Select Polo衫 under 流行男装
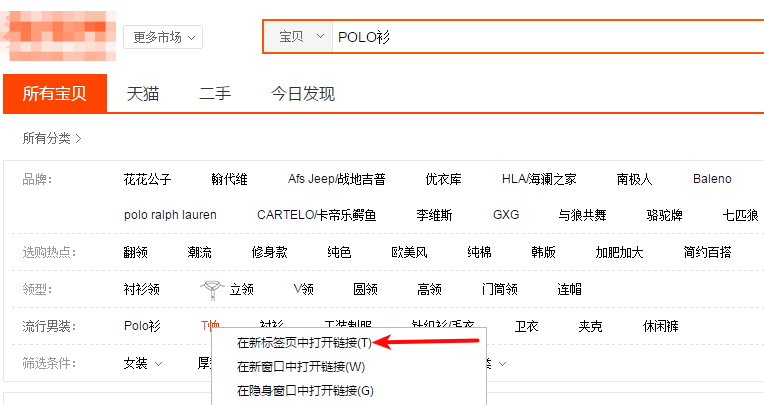This screenshot has height=405, width=764. (142, 326)
